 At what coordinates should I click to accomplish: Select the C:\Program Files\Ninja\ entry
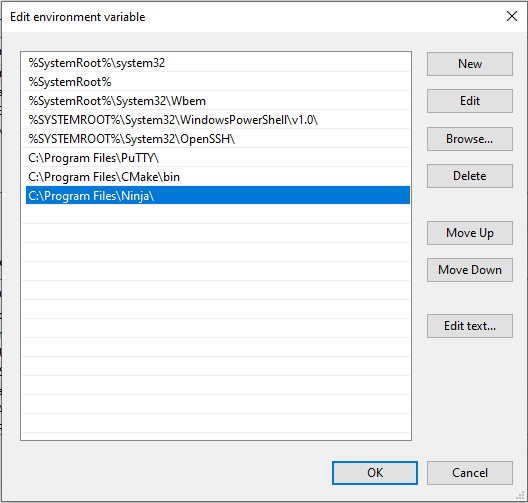pyautogui.click(x=218, y=195)
